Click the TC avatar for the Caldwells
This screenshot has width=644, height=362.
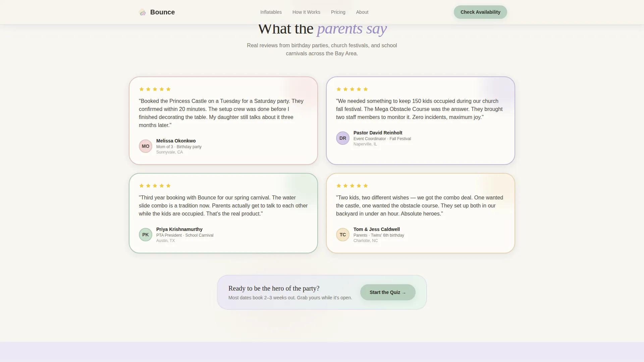coord(343,235)
